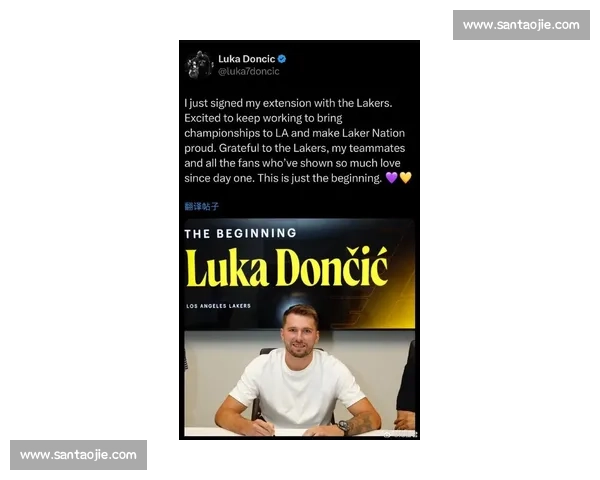
Task: Click the yellow heart emoji
Action: [x=405, y=178]
